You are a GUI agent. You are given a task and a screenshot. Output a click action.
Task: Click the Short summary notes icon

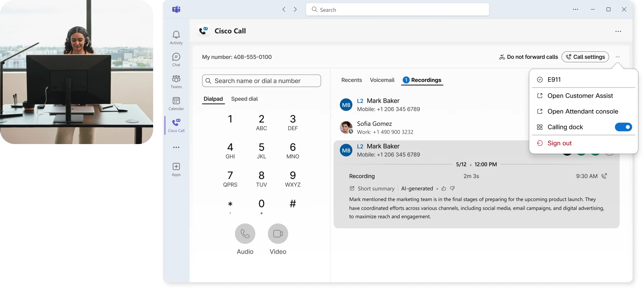click(352, 188)
